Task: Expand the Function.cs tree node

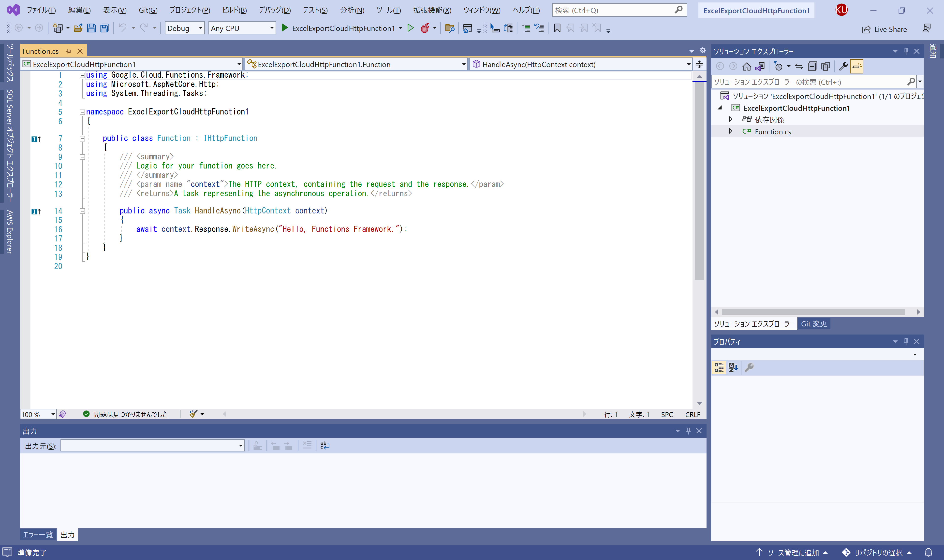Action: [x=730, y=131]
